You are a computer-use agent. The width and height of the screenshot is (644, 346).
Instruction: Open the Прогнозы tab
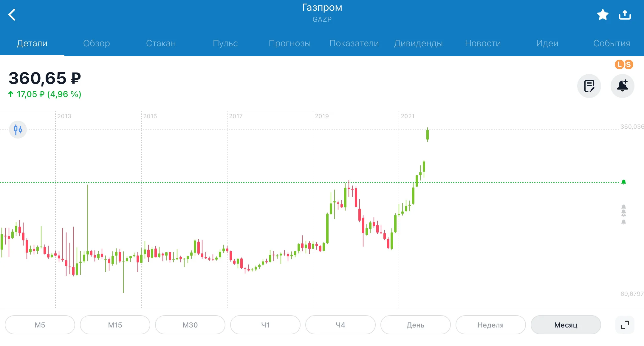pos(290,43)
